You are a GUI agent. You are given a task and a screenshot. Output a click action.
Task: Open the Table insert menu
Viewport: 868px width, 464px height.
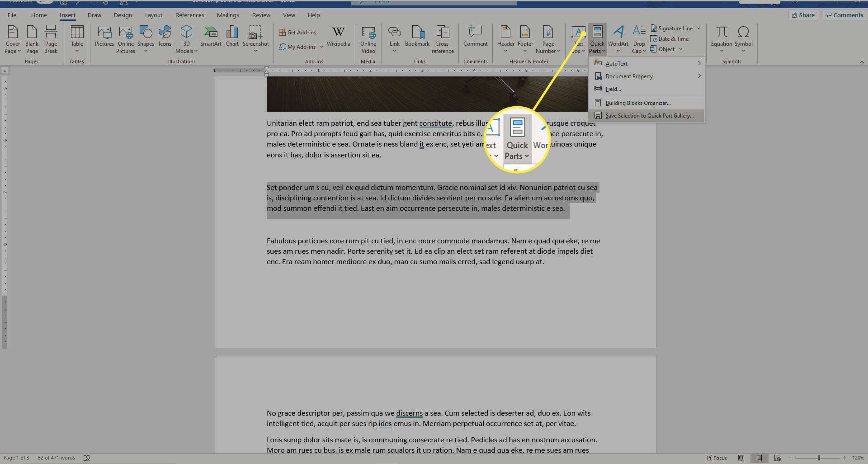(77, 40)
